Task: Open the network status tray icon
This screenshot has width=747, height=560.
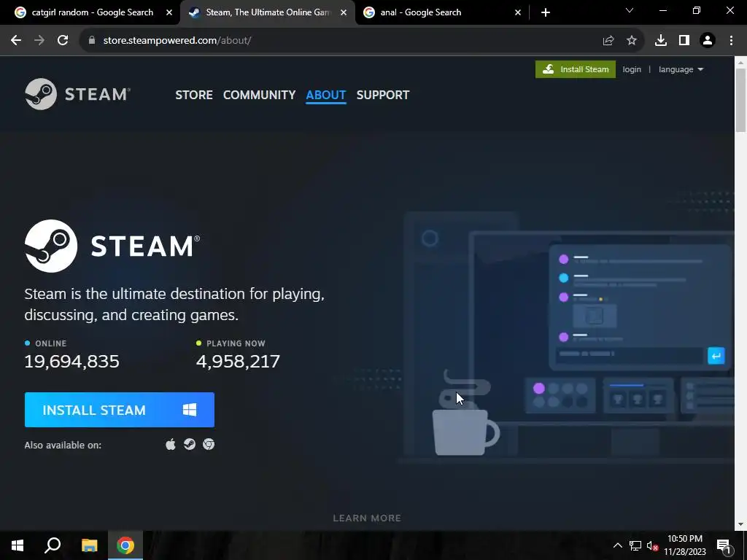Action: click(635, 545)
